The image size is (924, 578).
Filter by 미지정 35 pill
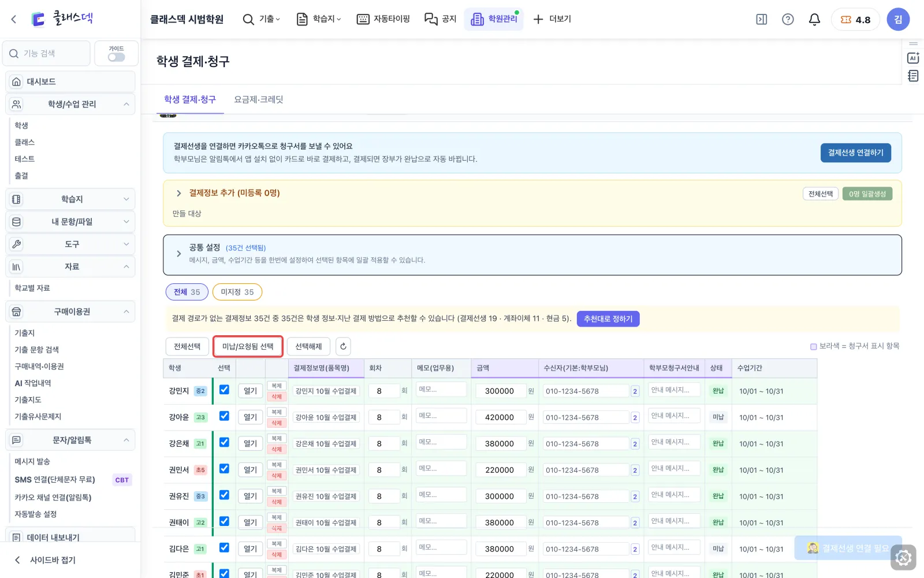tap(237, 292)
